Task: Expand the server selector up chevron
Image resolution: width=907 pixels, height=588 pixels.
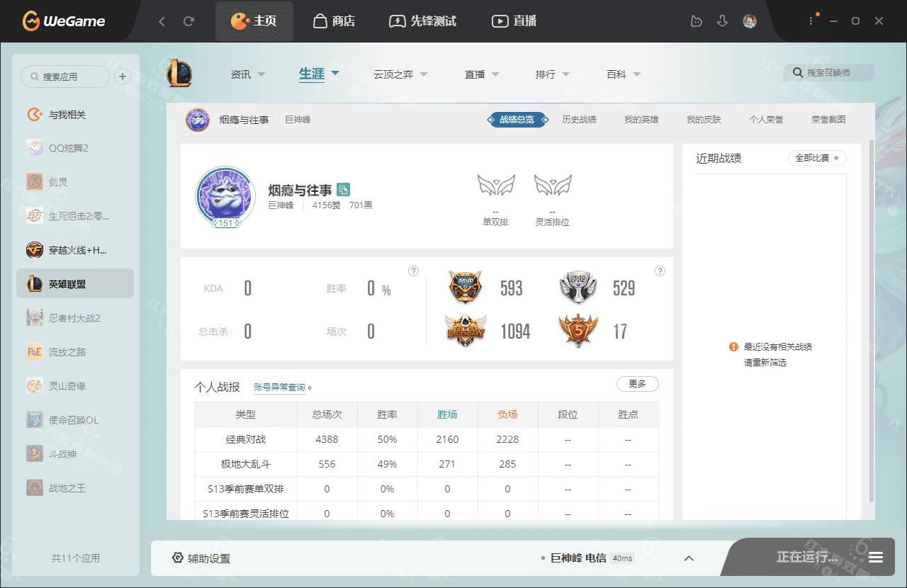Action: click(x=689, y=558)
